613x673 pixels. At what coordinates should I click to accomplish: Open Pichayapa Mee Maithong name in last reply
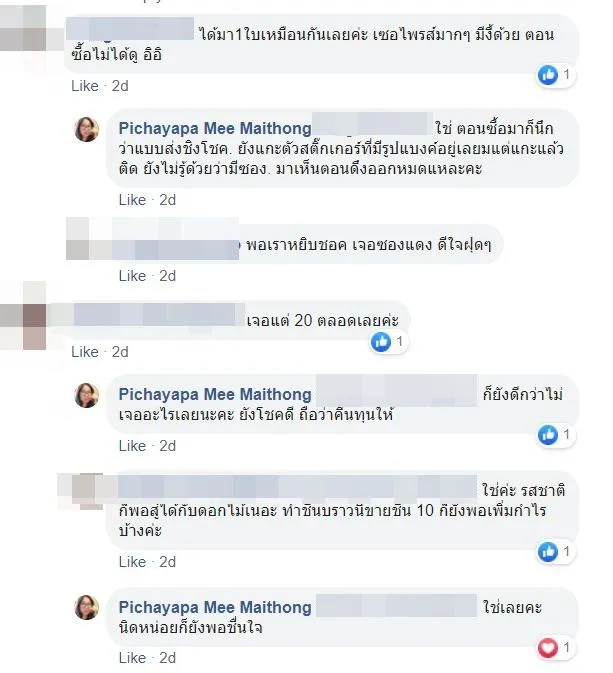coord(215,608)
